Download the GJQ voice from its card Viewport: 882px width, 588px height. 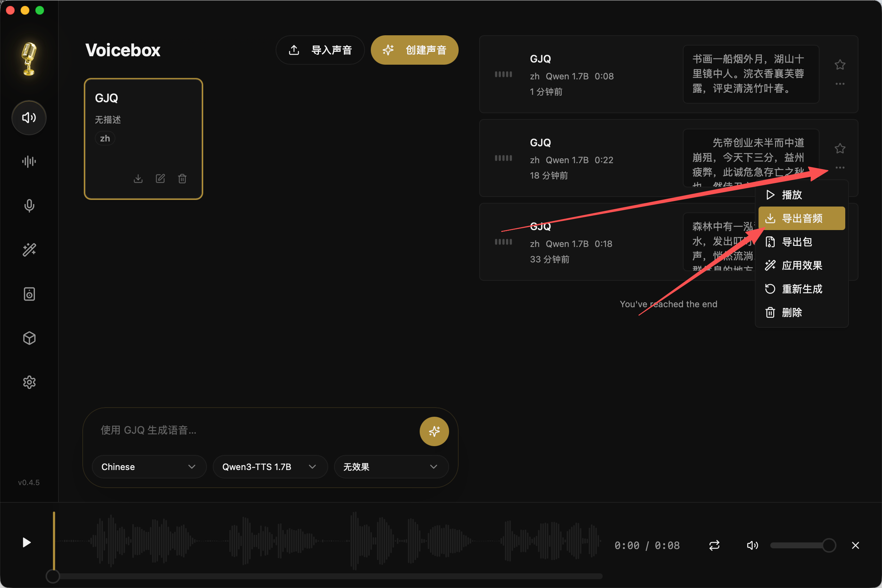[138, 179]
